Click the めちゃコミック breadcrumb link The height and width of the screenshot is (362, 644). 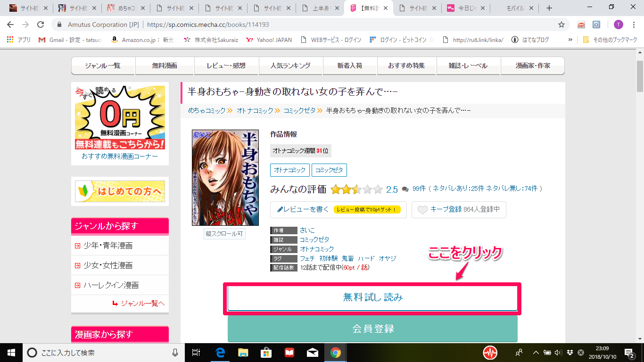pyautogui.click(x=207, y=110)
